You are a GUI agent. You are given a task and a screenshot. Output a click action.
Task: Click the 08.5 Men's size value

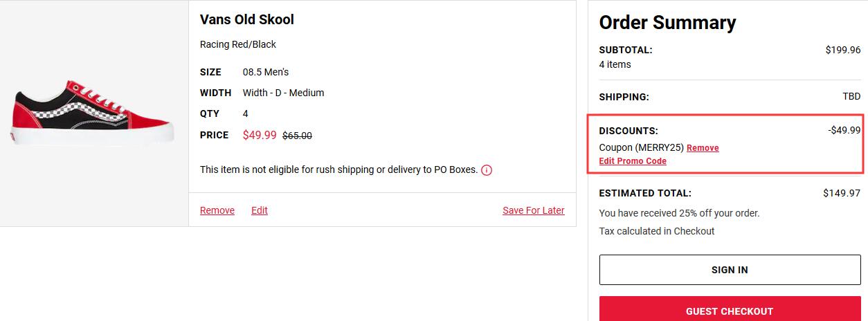pos(266,72)
